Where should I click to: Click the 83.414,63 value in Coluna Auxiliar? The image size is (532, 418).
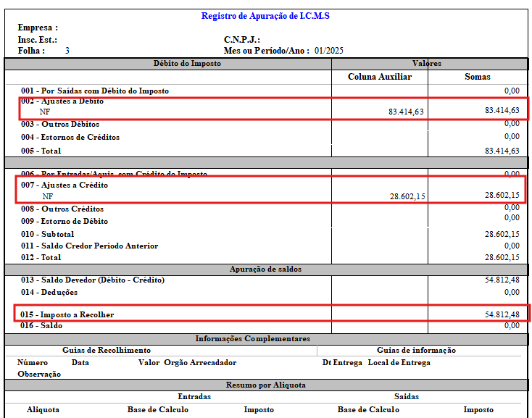(406, 112)
